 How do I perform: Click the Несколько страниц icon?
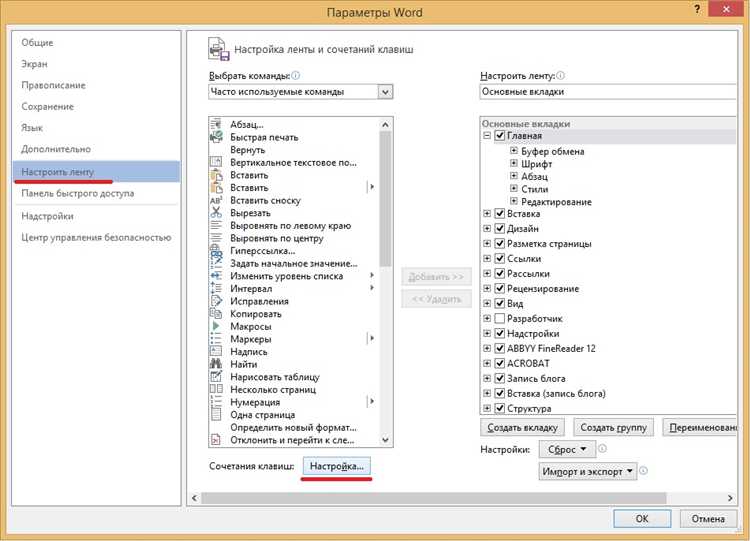(x=216, y=389)
